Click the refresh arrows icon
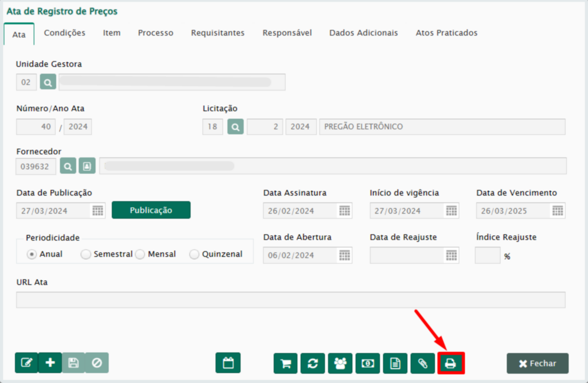The image size is (588, 383). point(313,363)
